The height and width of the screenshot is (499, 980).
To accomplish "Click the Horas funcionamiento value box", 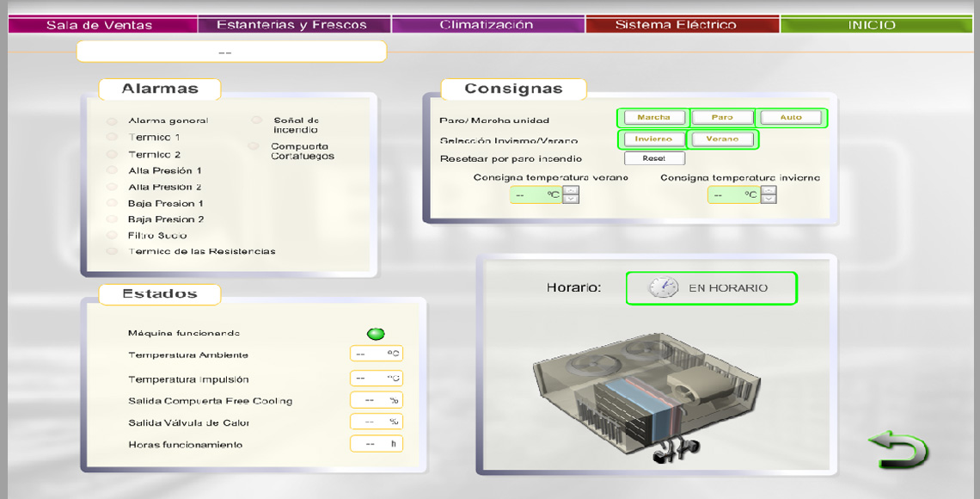I will (377, 444).
